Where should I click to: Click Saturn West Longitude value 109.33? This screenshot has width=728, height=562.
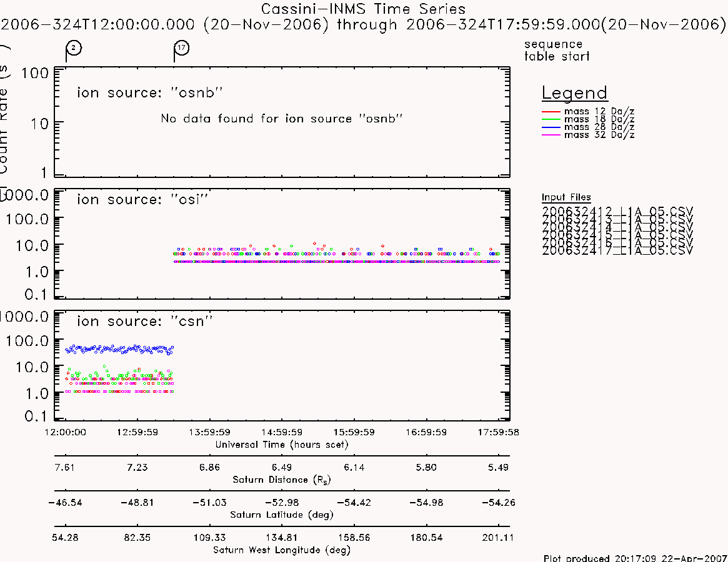pyautogui.click(x=209, y=538)
